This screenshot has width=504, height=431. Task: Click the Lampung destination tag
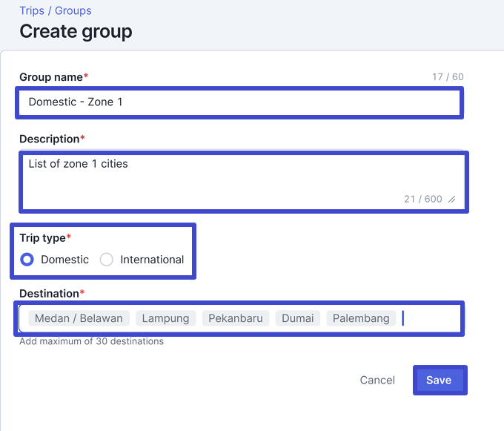point(165,318)
